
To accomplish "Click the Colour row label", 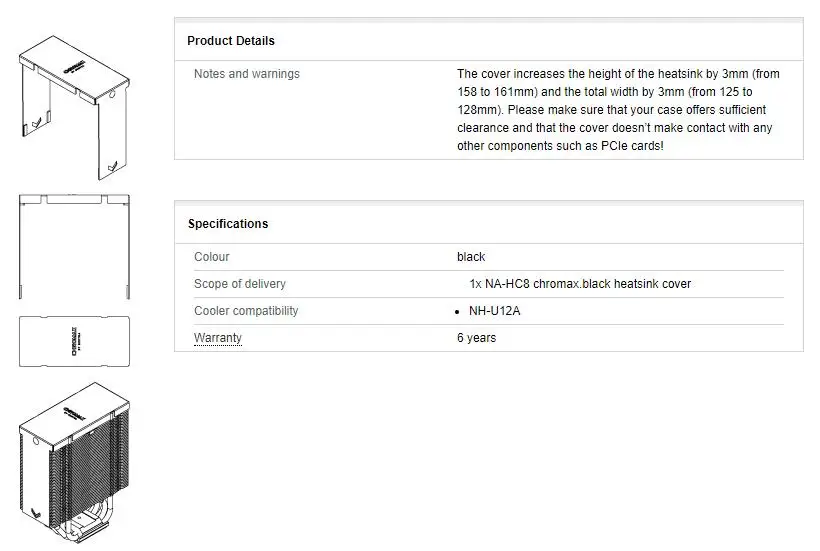I will coord(212,257).
